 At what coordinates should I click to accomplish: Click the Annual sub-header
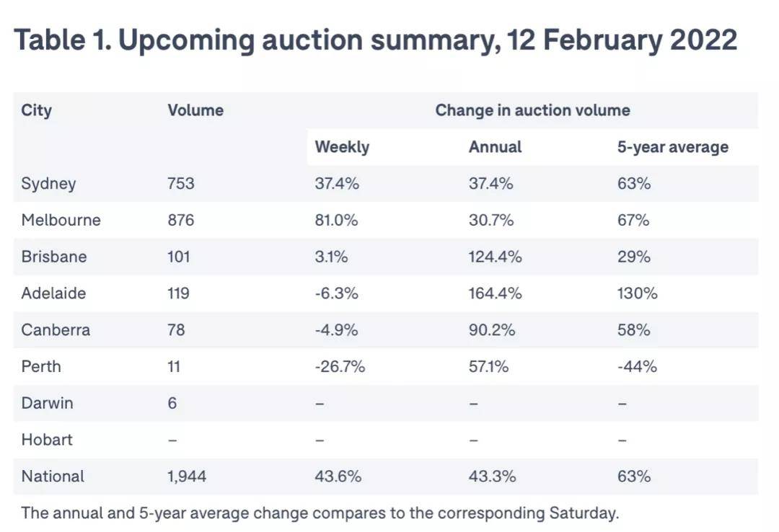coord(495,147)
